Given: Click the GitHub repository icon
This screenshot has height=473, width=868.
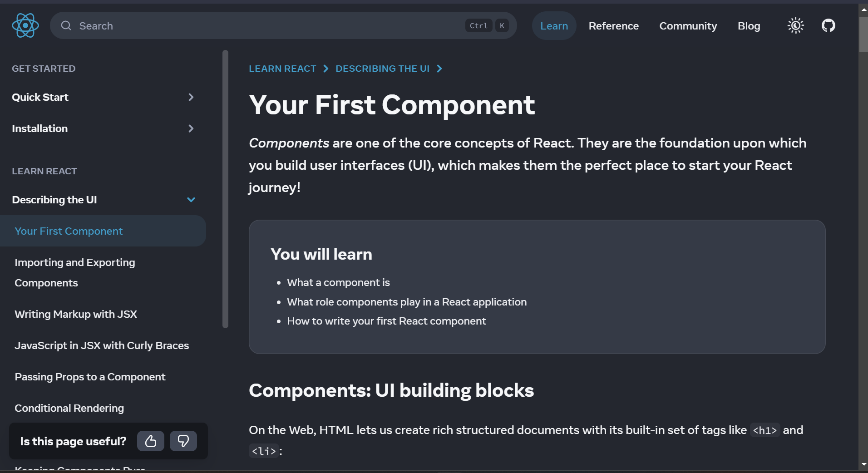Looking at the screenshot, I should pyautogui.click(x=828, y=25).
